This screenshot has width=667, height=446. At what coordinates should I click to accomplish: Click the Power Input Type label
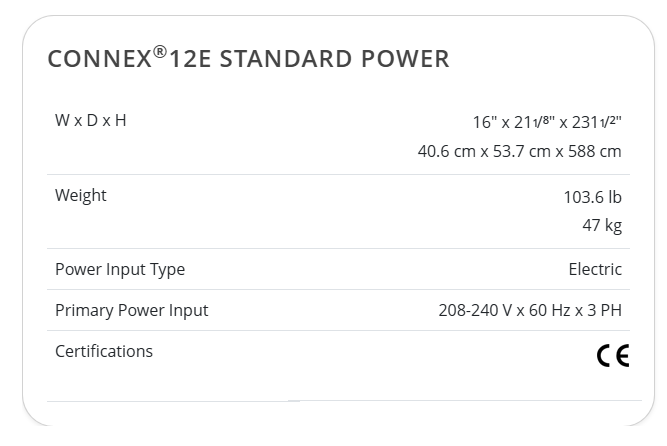(x=120, y=270)
